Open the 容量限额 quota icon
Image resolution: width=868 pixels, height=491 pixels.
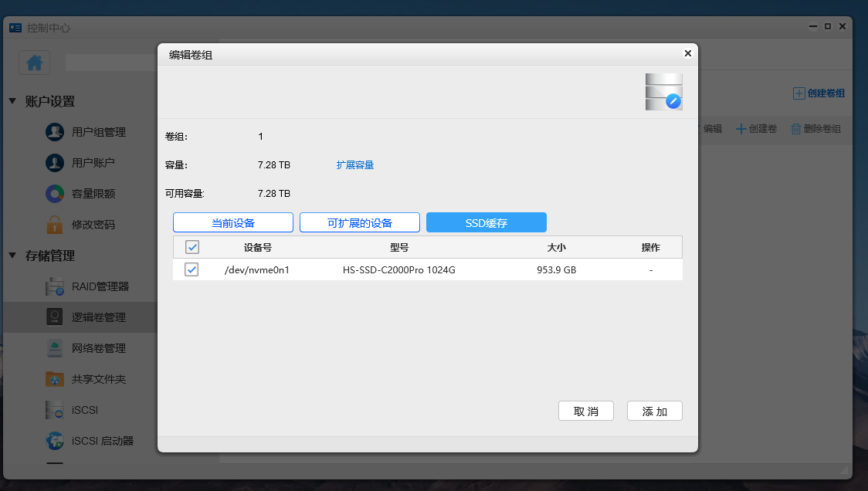pyautogui.click(x=54, y=193)
